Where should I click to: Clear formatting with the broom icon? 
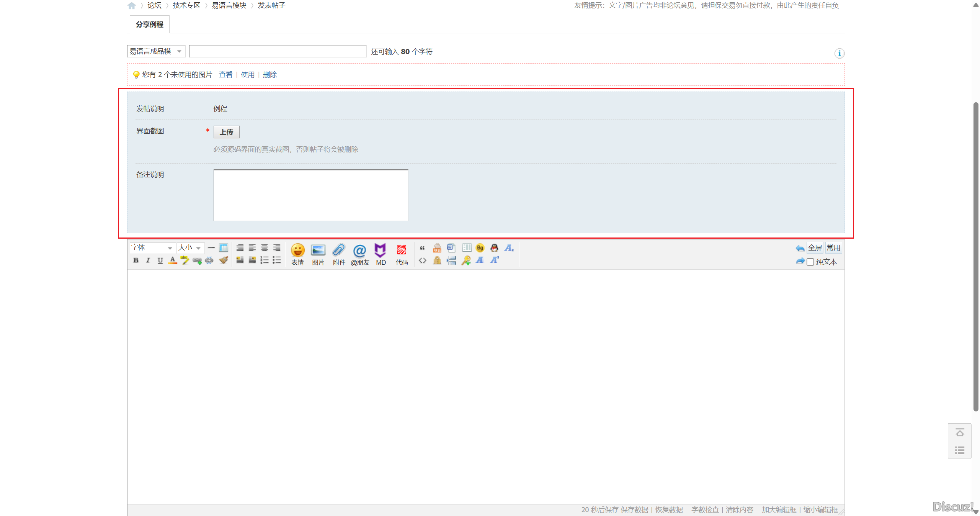224,260
